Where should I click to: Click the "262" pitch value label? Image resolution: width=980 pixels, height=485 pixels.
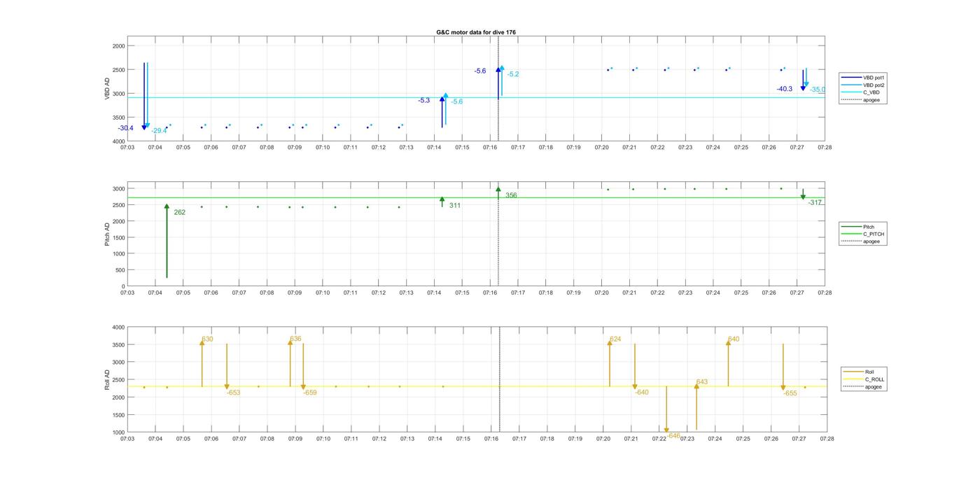point(179,212)
